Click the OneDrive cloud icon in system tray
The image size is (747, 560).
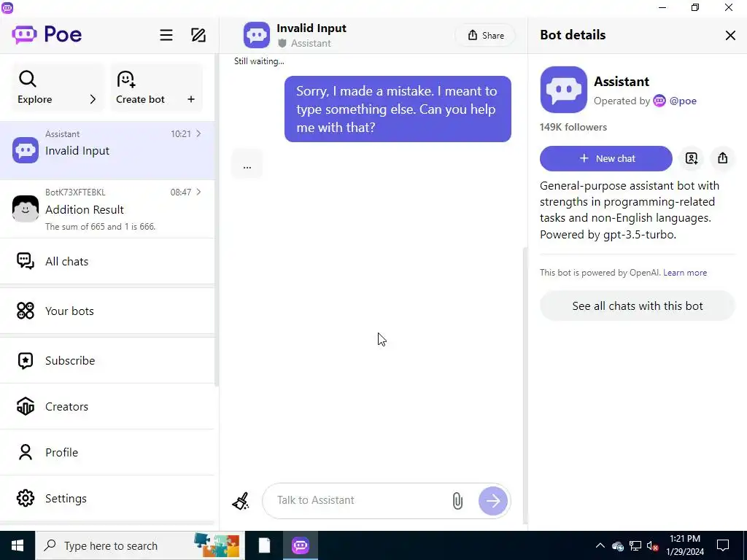pos(618,545)
